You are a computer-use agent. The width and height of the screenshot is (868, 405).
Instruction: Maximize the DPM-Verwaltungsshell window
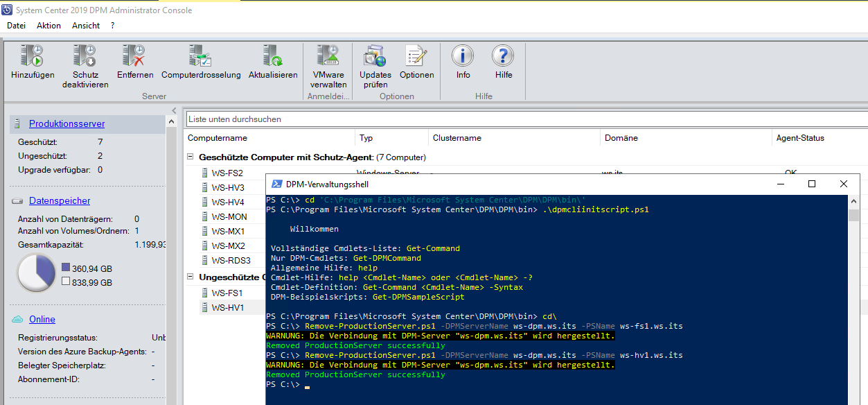pyautogui.click(x=812, y=184)
